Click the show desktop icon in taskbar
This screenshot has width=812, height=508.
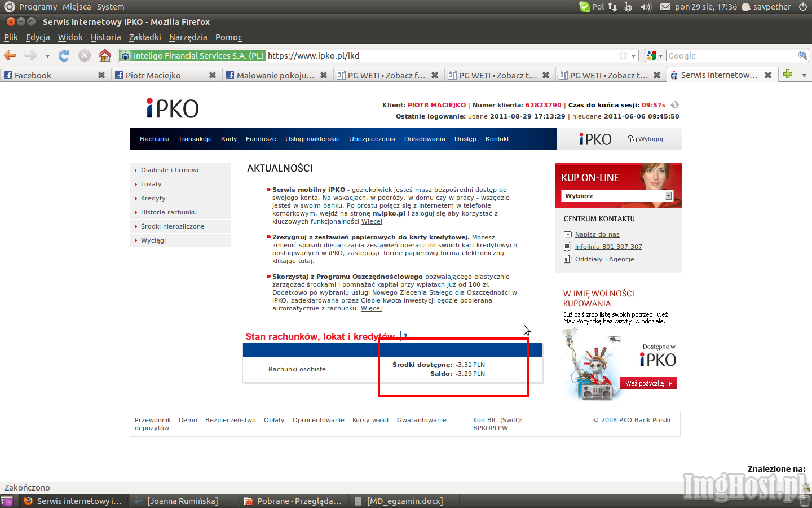[7, 501]
